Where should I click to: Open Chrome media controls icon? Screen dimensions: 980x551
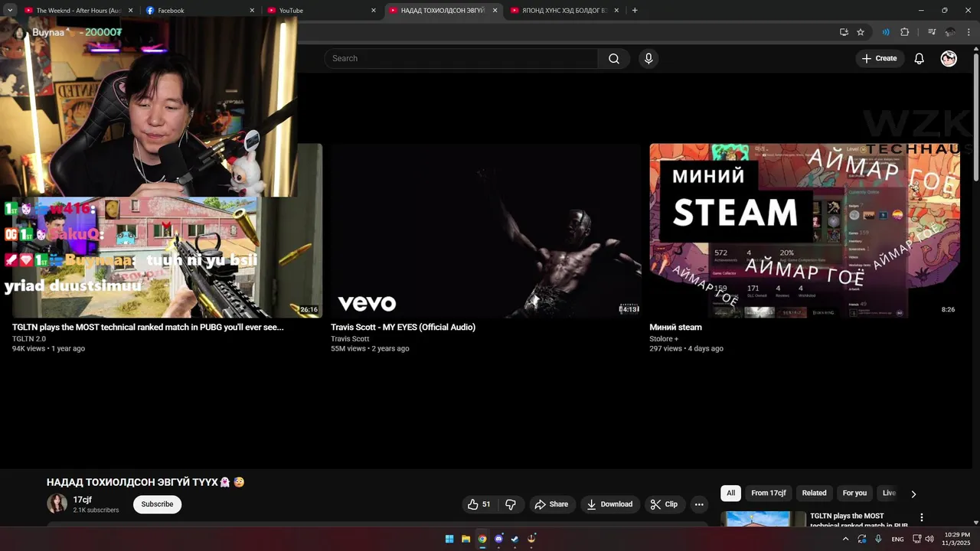tap(932, 32)
